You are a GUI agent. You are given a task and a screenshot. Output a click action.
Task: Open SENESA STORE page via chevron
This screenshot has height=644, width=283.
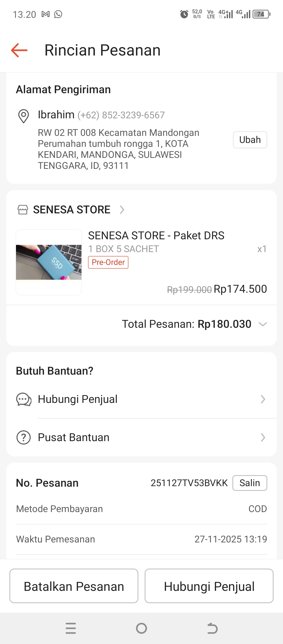[122, 210]
